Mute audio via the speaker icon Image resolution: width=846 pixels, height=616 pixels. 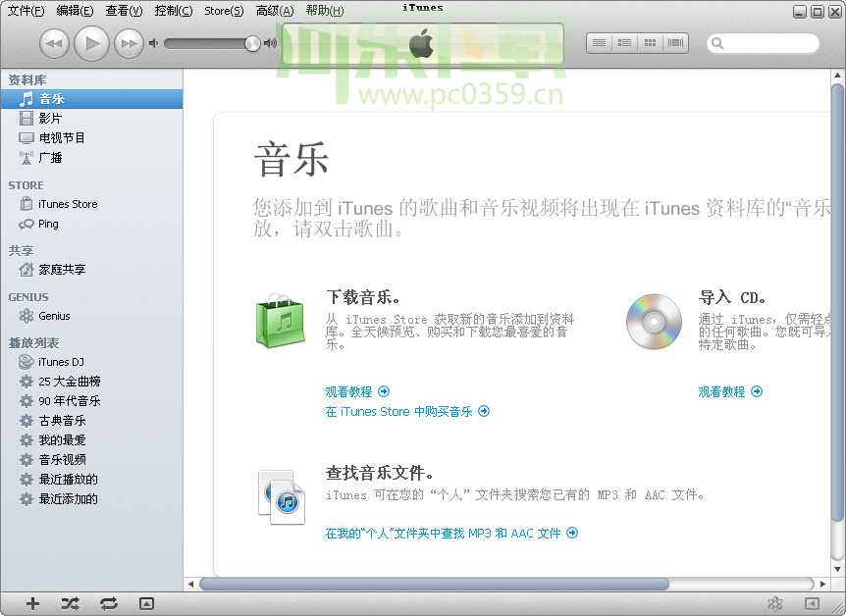coord(154,43)
